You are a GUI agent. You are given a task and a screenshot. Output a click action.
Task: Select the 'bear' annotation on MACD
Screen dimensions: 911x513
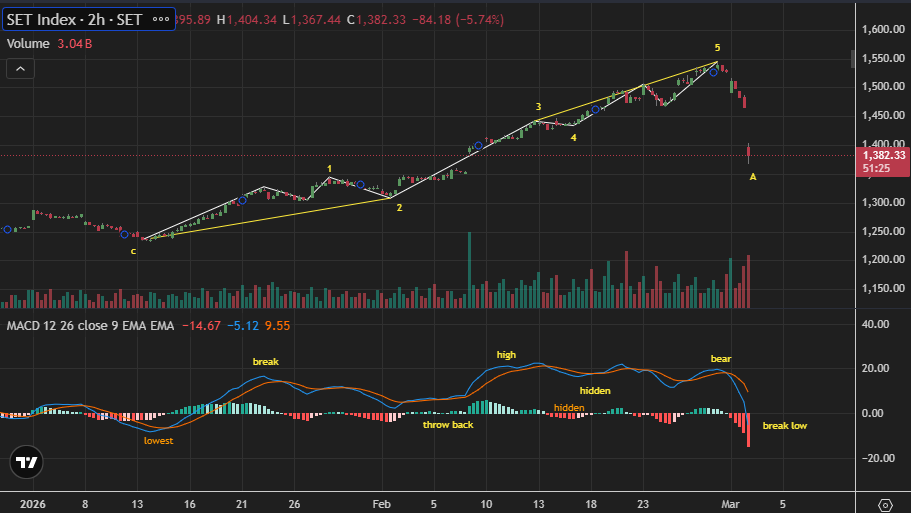click(x=721, y=358)
